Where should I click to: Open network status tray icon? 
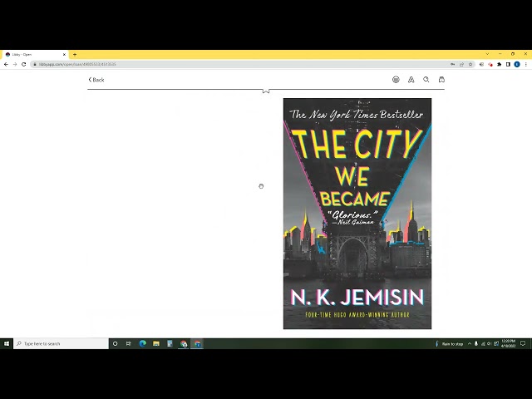click(483, 343)
